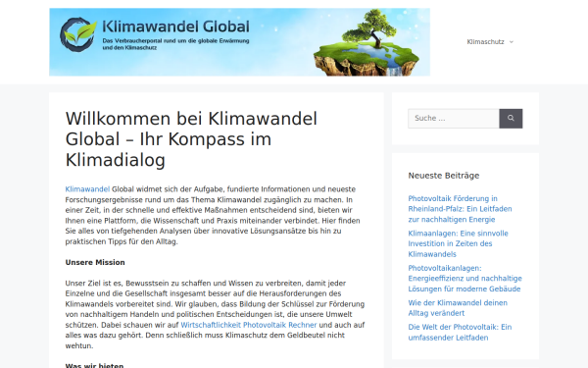Click the Willkommen bei Klimawandel Global heading

tap(191, 139)
